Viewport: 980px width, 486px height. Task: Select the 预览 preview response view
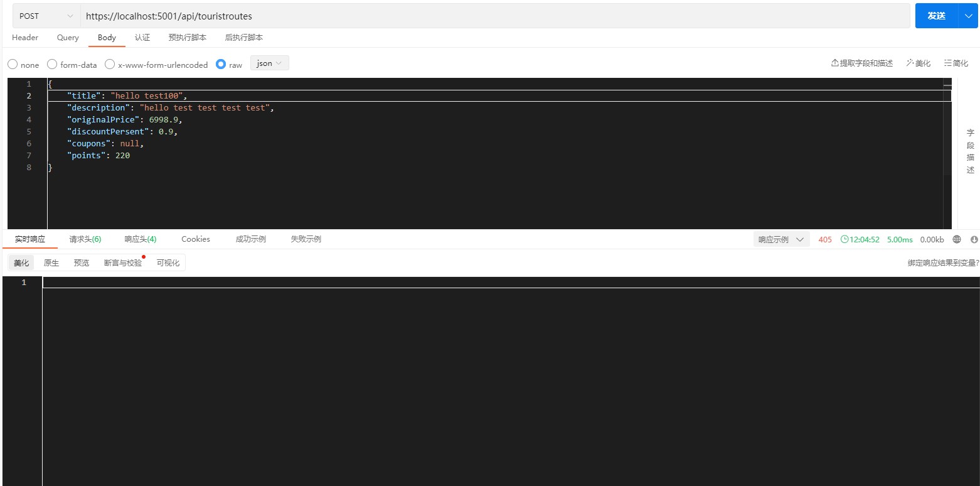82,262
